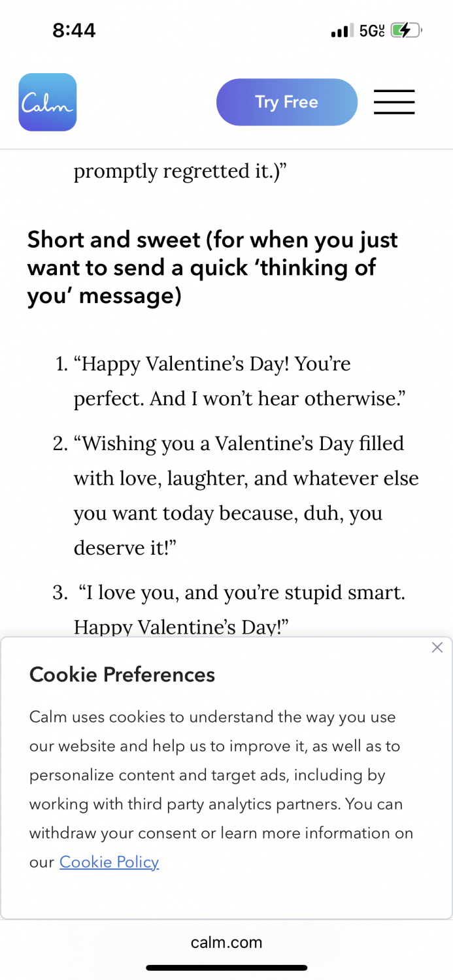Open the hamburger menu

point(394,102)
